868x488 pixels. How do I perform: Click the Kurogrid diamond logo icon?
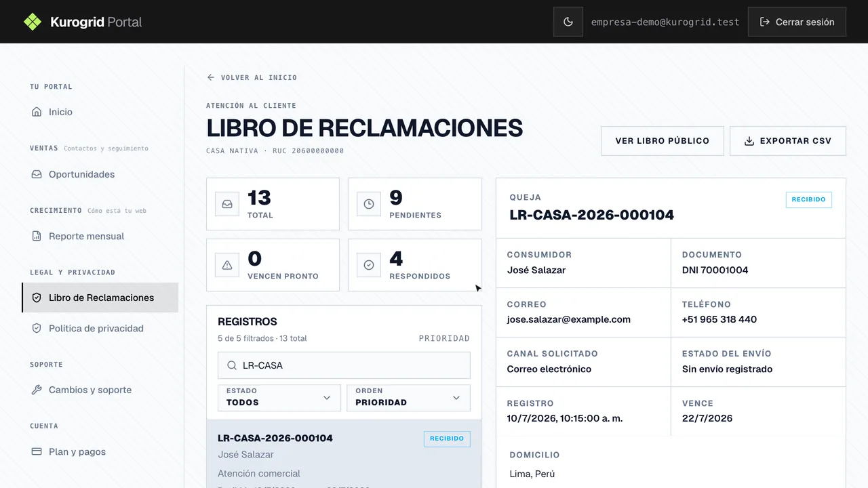pos(32,22)
